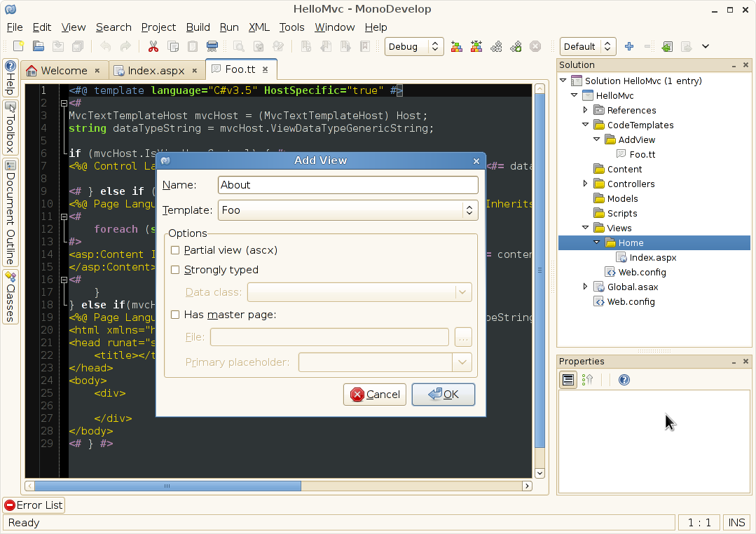This screenshot has height=534, width=756.
Task: Add a new layout with plus icon
Action: click(628, 46)
